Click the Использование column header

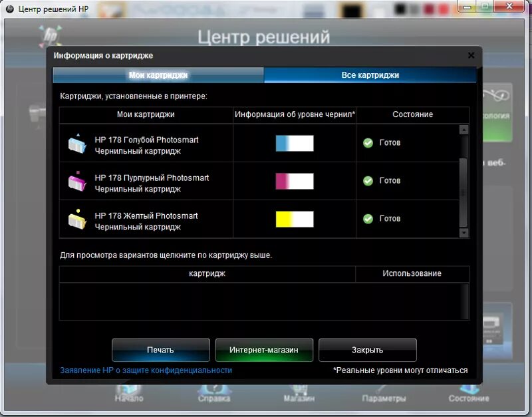point(412,273)
